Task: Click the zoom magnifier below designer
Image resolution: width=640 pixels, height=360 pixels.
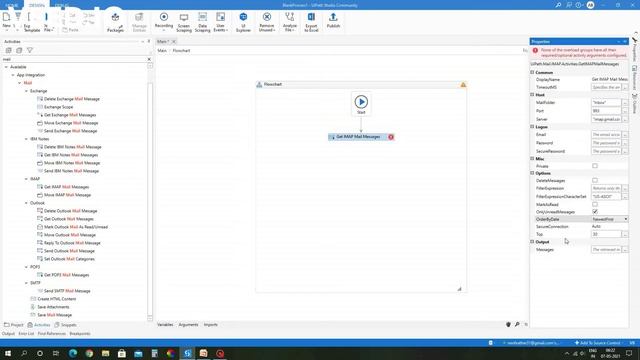Action: [x=517, y=324]
